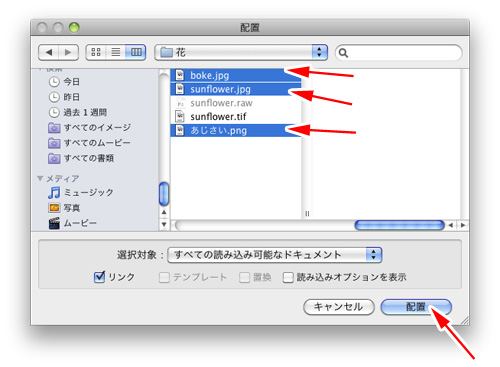The image size is (500, 367).
Task: Click the grayed sunflower.raw file name
Action: [x=221, y=103]
